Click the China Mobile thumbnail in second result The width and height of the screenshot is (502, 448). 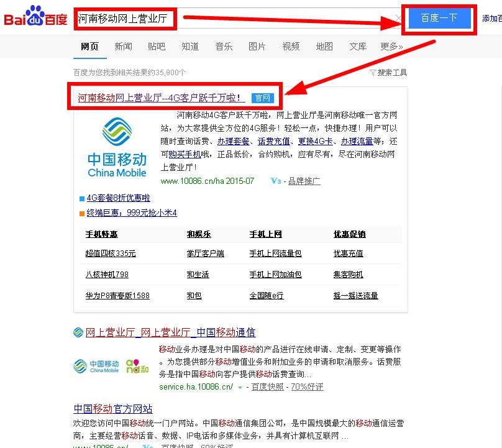click(104, 365)
